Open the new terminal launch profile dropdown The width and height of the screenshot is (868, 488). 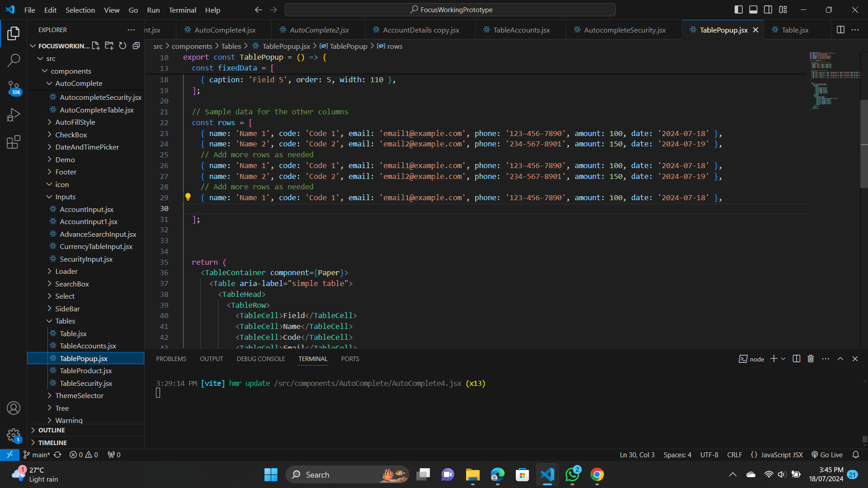[x=783, y=359]
